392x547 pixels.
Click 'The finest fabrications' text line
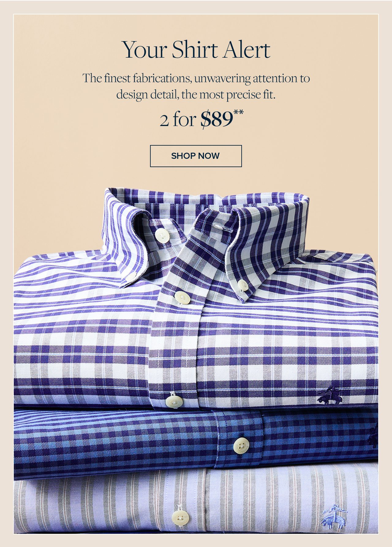196,78
